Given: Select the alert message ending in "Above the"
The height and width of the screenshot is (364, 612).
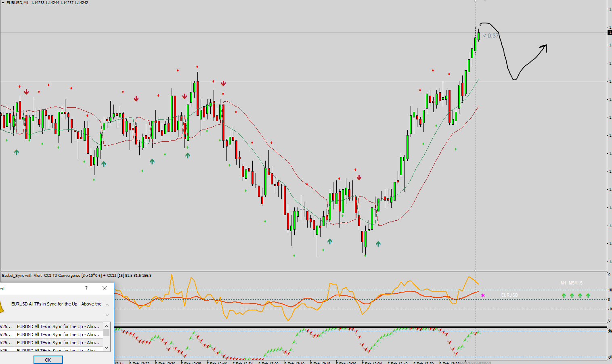Looking at the screenshot, I should [57, 304].
